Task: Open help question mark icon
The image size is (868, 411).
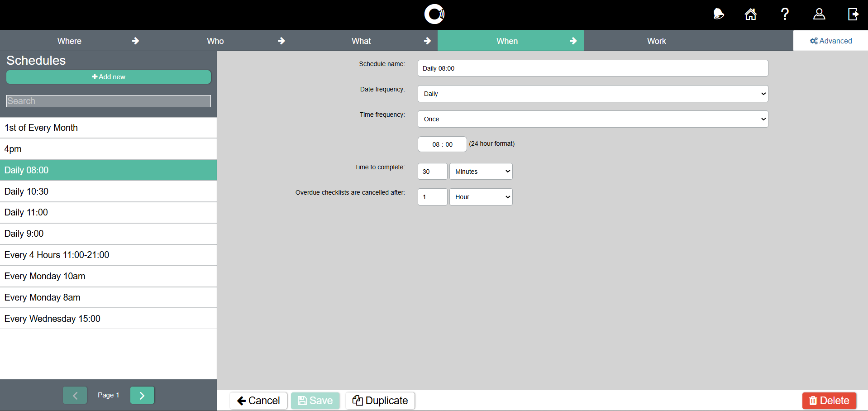Action: pos(785,14)
